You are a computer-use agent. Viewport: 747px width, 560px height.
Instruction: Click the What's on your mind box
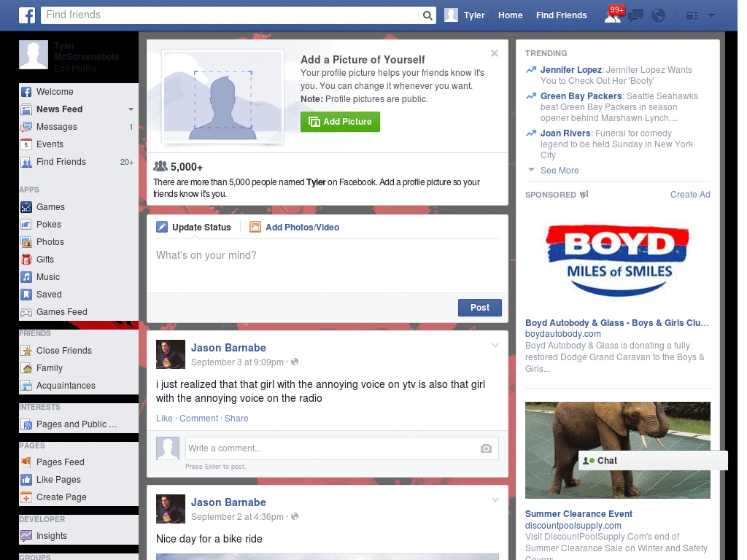(328, 265)
